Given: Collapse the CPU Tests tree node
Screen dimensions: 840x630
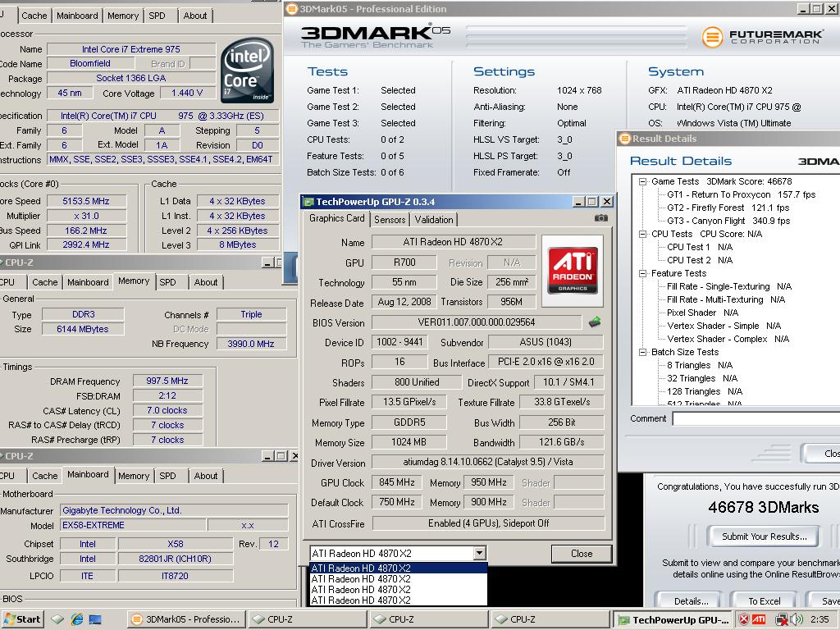Looking at the screenshot, I should 643,234.
